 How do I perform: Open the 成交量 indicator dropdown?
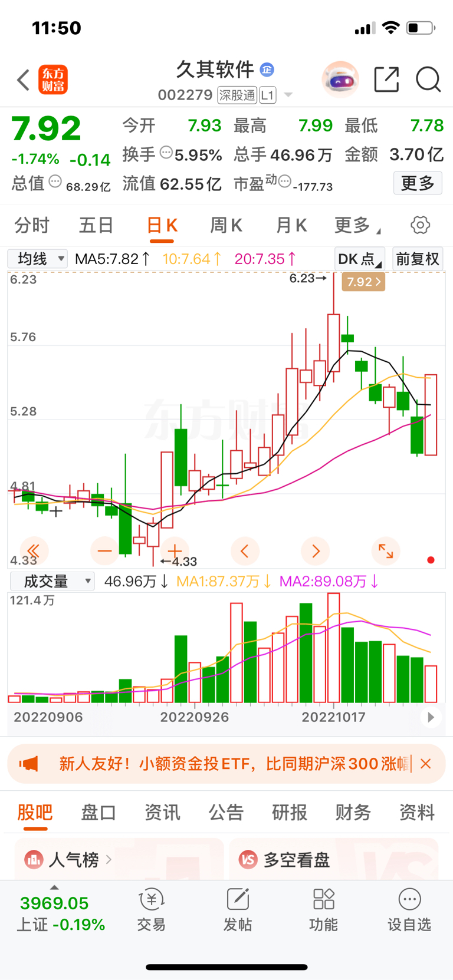point(52,582)
